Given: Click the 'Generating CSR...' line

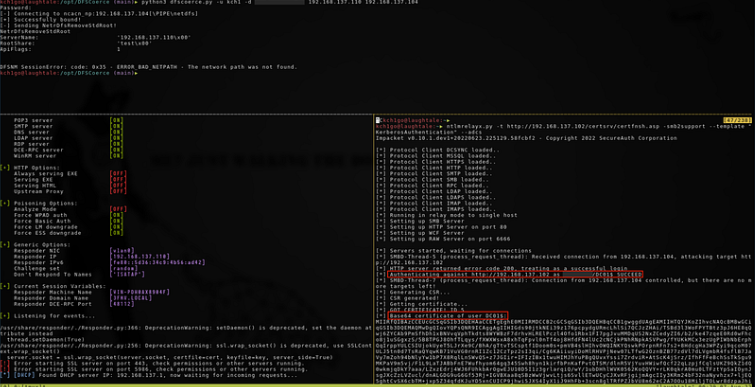Looking at the screenshot, I should 413,292.
